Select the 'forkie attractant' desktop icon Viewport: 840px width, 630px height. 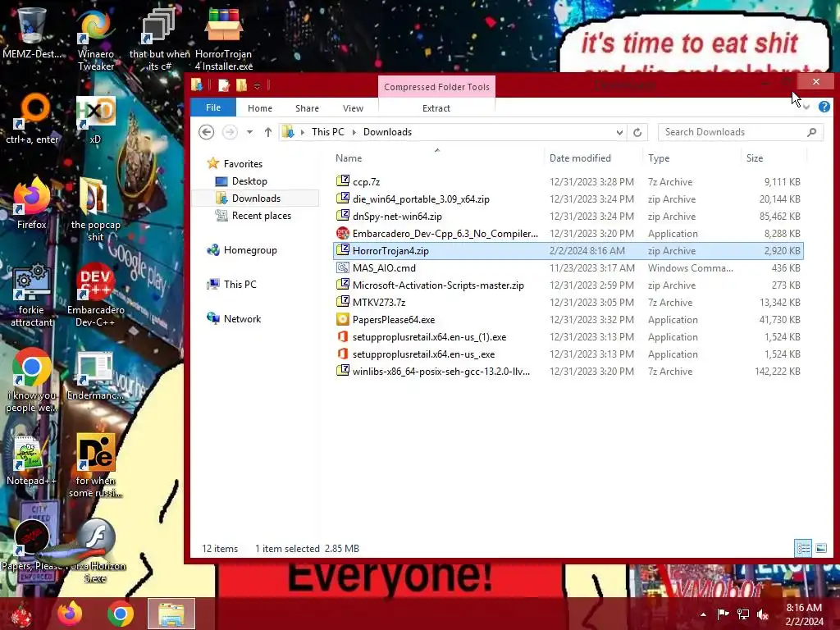(32, 294)
